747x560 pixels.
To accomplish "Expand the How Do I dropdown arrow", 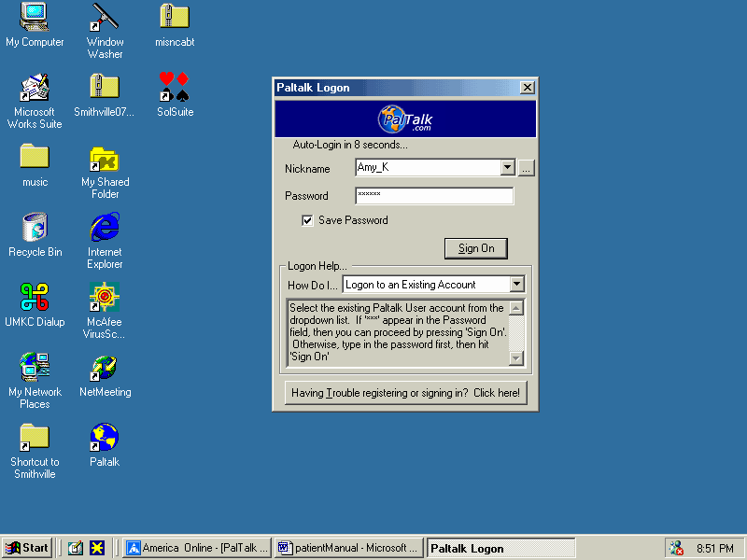I will pyautogui.click(x=517, y=285).
